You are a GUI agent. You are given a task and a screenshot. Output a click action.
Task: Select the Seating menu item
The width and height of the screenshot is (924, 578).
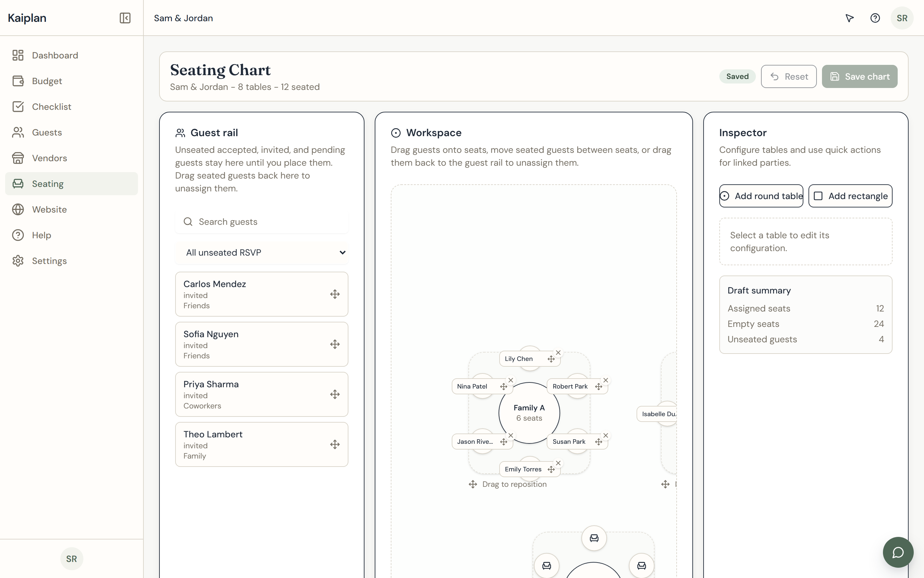click(x=72, y=183)
